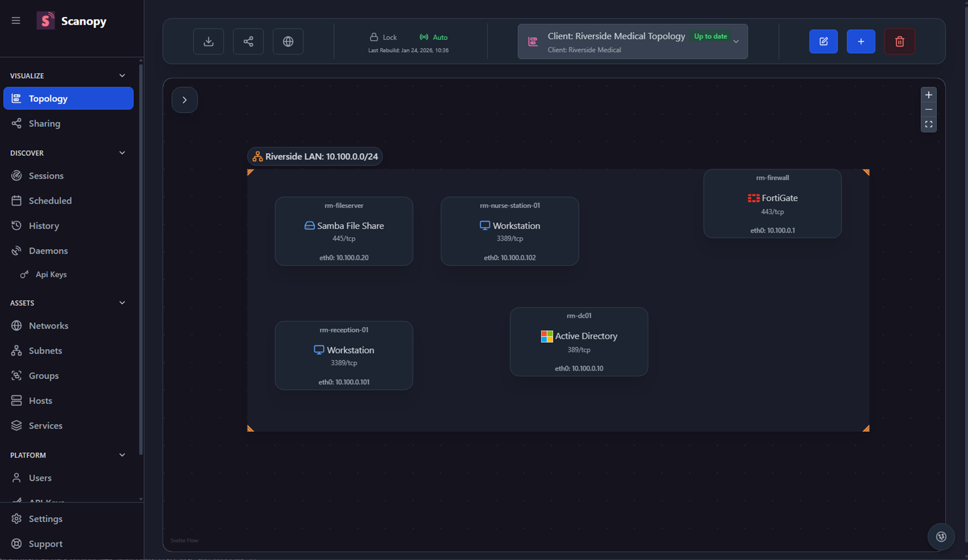Open the Settings link

coord(45,519)
